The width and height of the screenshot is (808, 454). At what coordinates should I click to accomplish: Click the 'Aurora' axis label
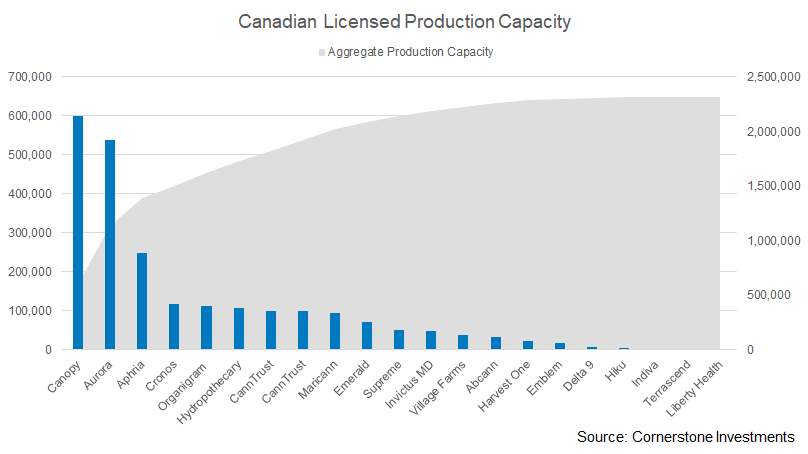point(98,376)
